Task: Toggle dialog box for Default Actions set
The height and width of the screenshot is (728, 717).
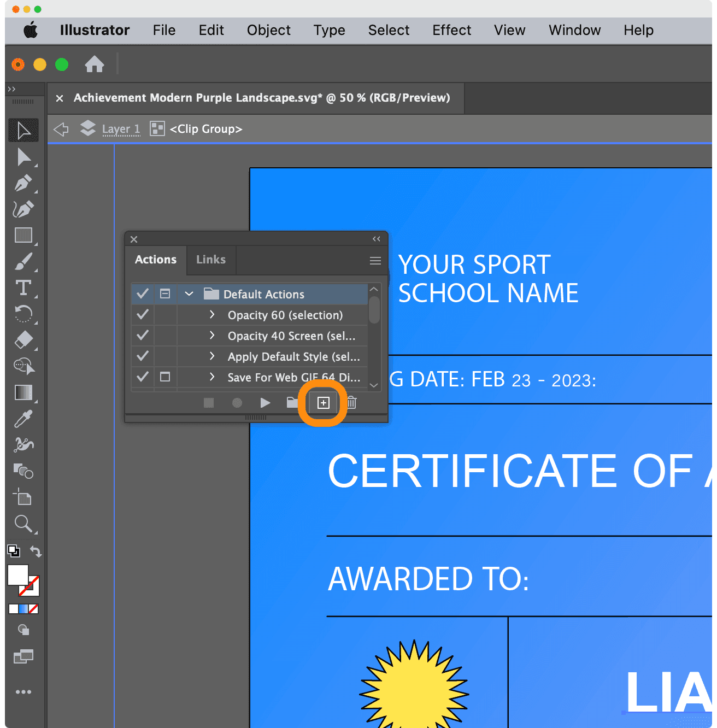Action: pyautogui.click(x=165, y=294)
